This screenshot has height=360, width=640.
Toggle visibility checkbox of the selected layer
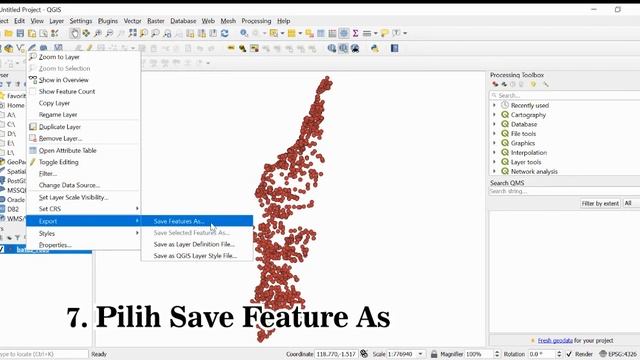tap(2, 249)
